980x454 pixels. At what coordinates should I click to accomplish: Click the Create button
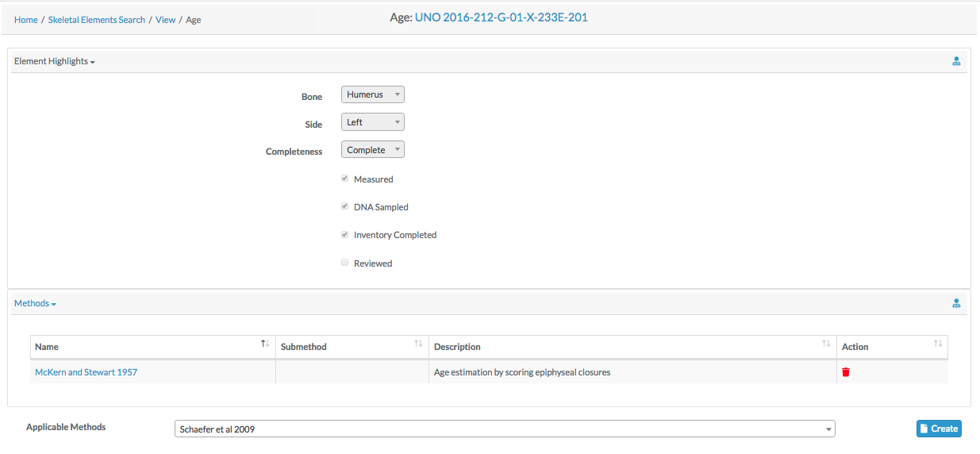pyautogui.click(x=939, y=429)
